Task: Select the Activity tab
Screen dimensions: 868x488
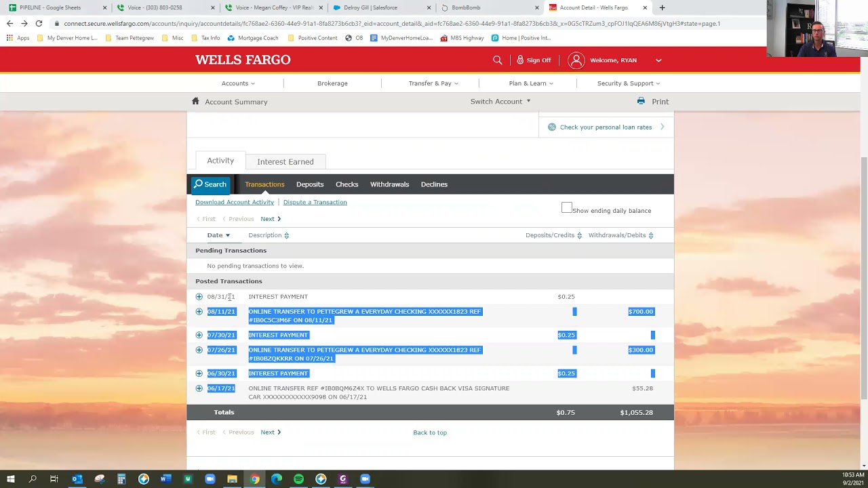Action: (x=220, y=161)
